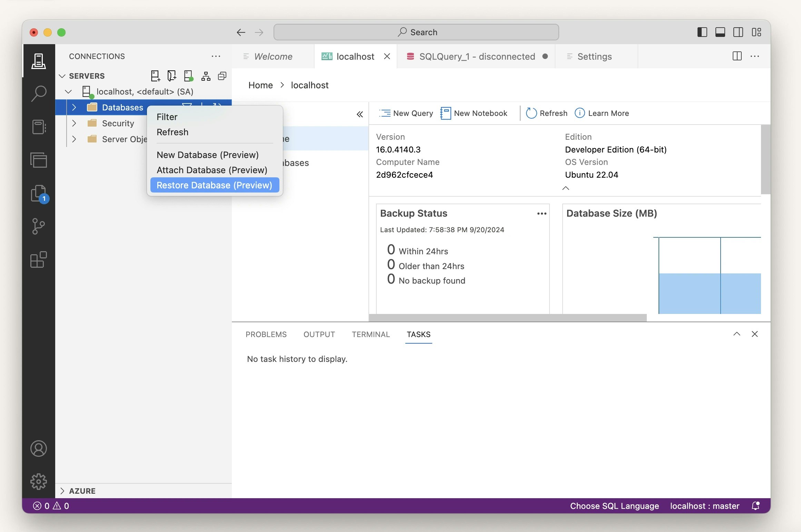The height and width of the screenshot is (532, 801).
Task: Expand the Databases folder
Action: [x=74, y=107]
